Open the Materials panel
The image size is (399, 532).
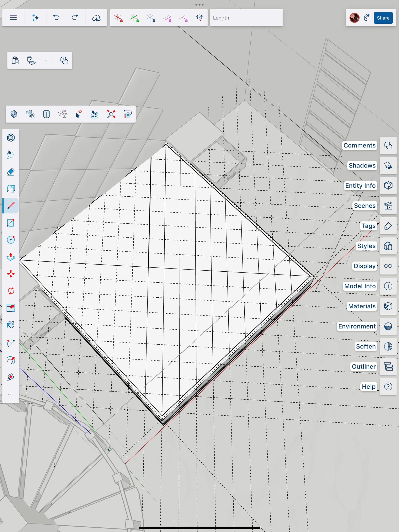coord(388,306)
